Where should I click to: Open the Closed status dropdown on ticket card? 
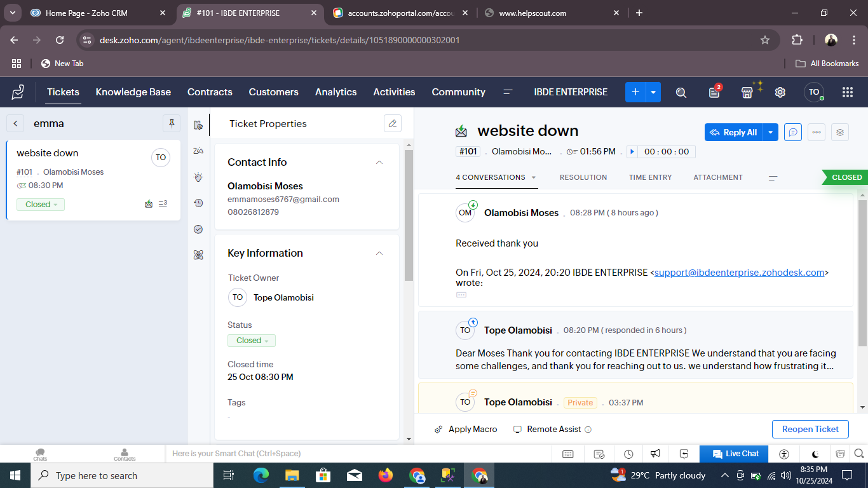41,205
